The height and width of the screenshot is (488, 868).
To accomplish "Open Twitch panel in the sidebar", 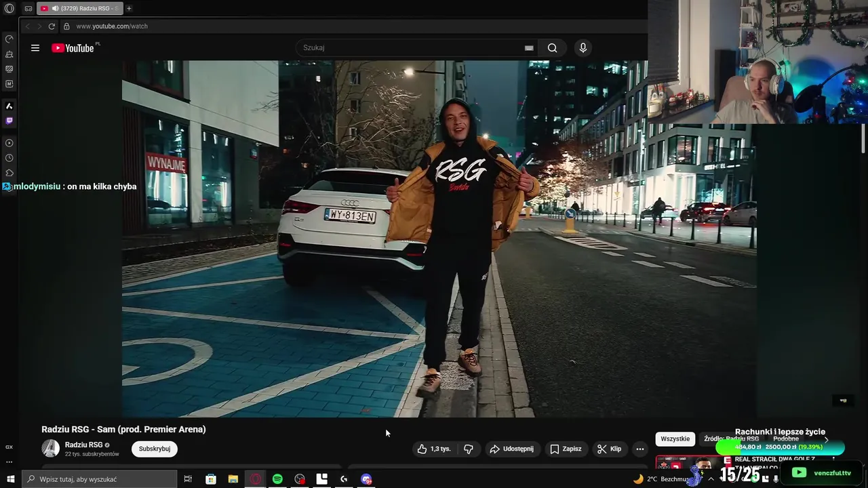I will click(x=9, y=121).
